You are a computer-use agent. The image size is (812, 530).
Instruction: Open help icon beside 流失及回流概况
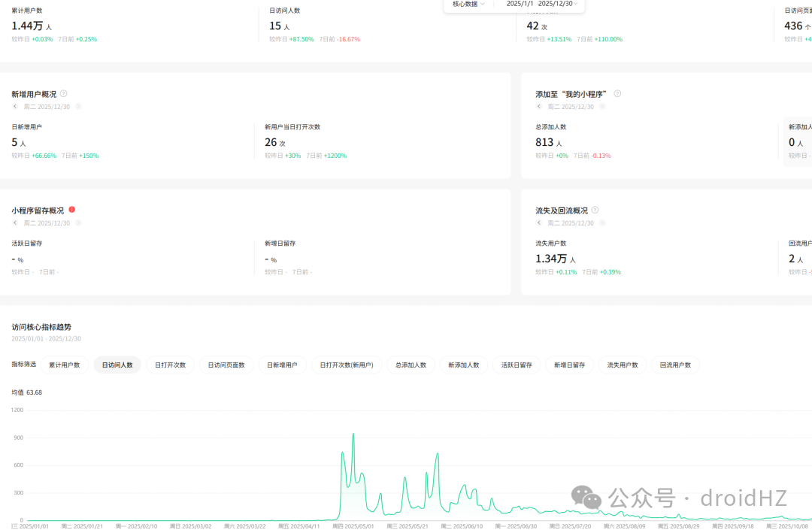595,210
